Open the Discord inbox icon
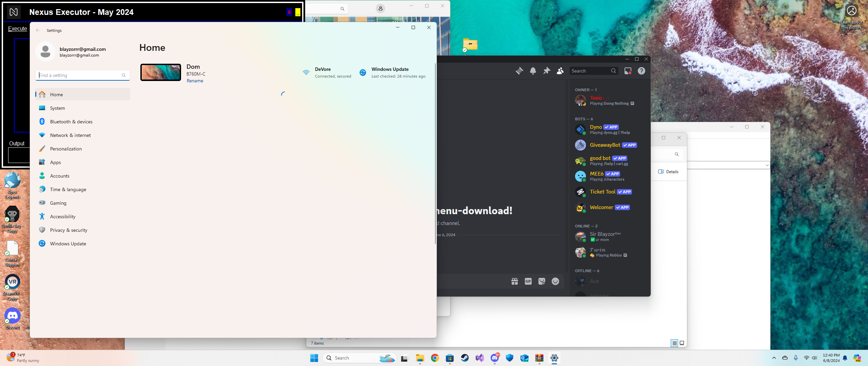Image resolution: width=868 pixels, height=366 pixels. [628, 71]
